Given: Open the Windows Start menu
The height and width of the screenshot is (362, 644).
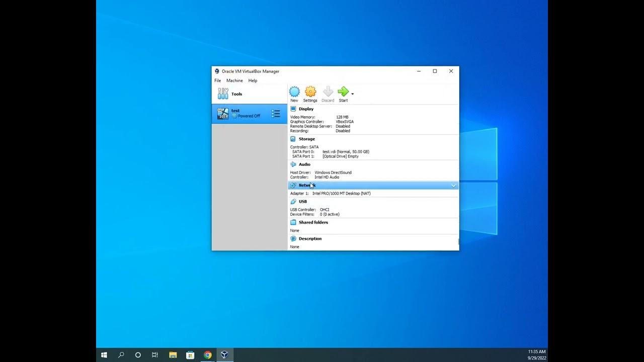Looking at the screenshot, I should pos(104,355).
